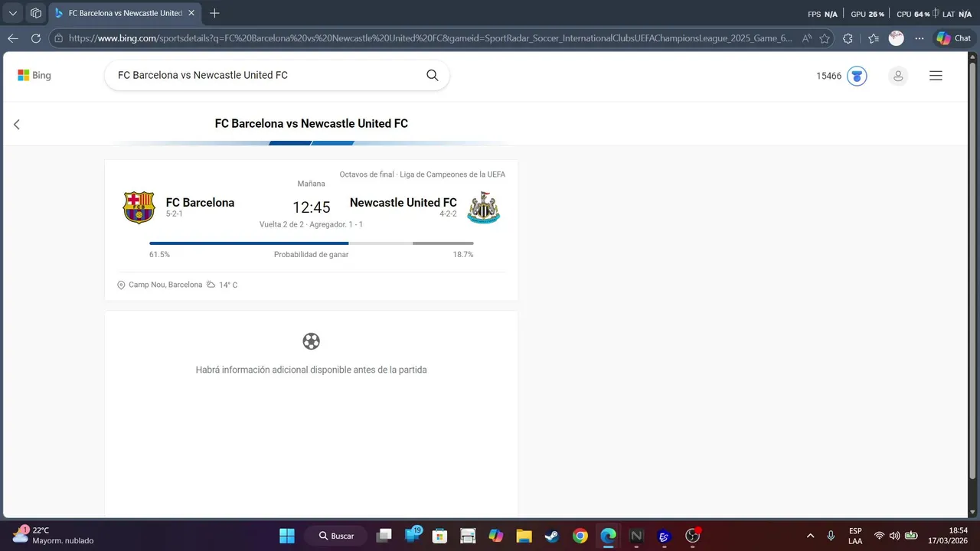Close the FC Barcelona vs Newcastle tab
Image resolution: width=980 pixels, height=551 pixels.
pyautogui.click(x=191, y=13)
